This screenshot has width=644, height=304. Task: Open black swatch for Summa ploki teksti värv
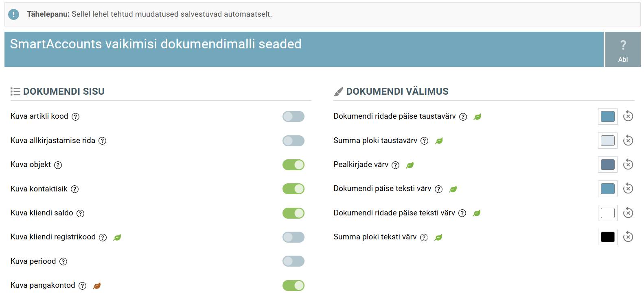608,237
